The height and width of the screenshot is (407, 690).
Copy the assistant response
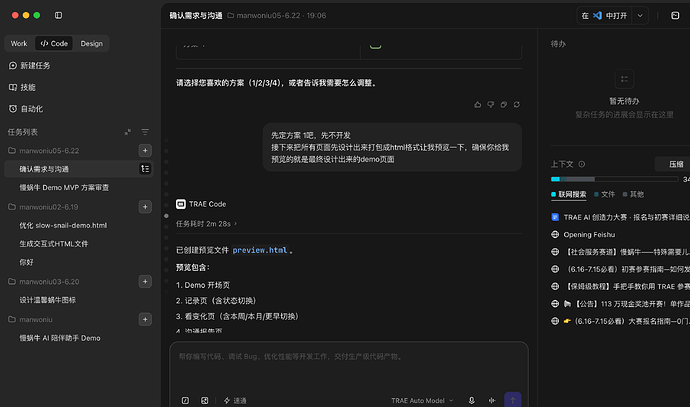(503, 104)
